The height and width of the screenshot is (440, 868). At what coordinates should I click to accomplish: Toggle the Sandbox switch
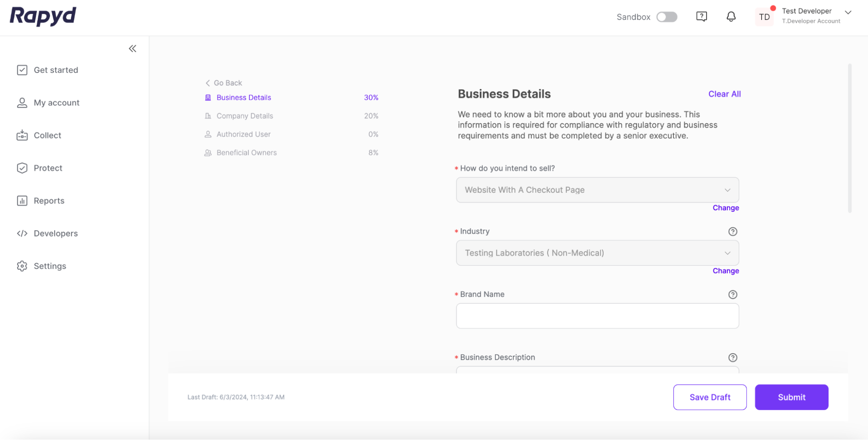[667, 17]
